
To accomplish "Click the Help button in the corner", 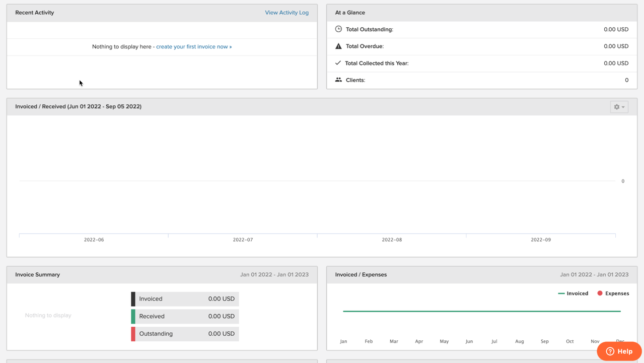I will click(x=619, y=351).
